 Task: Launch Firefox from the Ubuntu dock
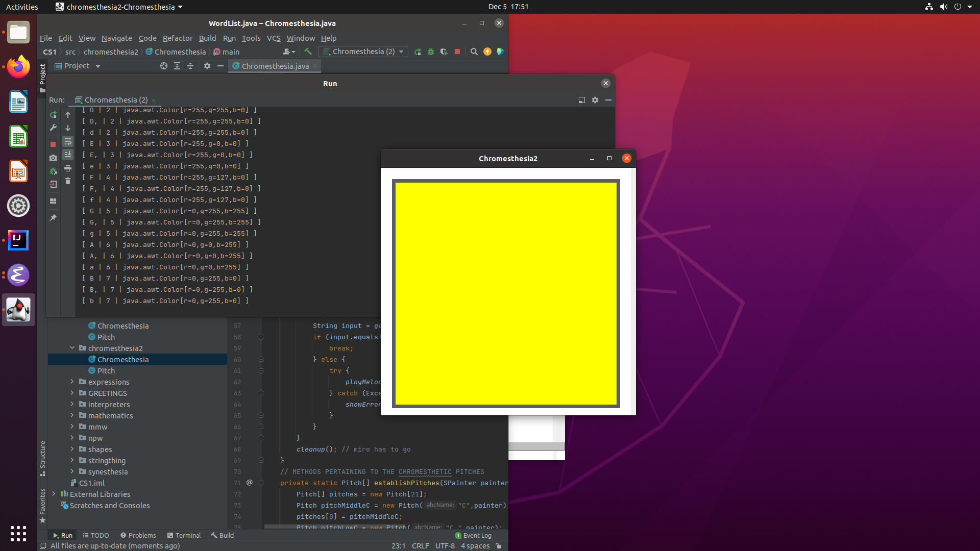[x=18, y=67]
